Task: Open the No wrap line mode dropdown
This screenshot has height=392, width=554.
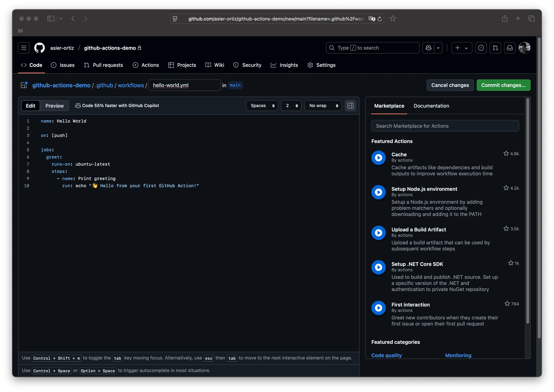Action: [x=323, y=105]
